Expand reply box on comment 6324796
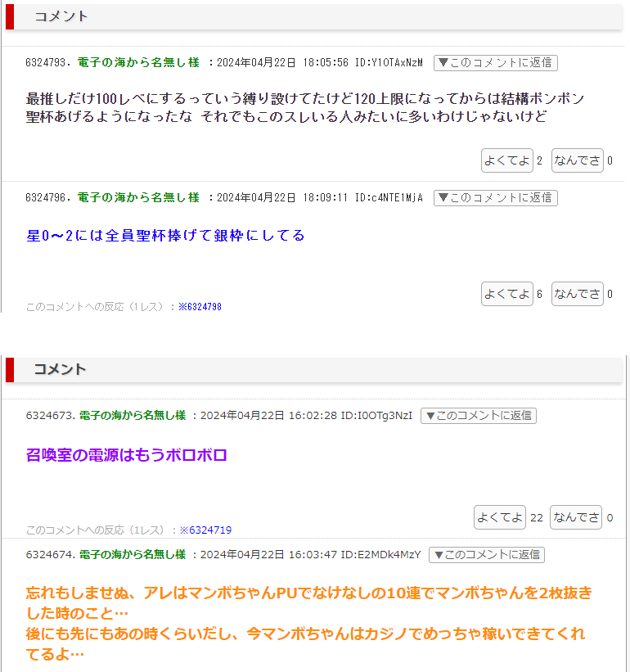Viewport: 630px width, 672px height. coord(495,197)
